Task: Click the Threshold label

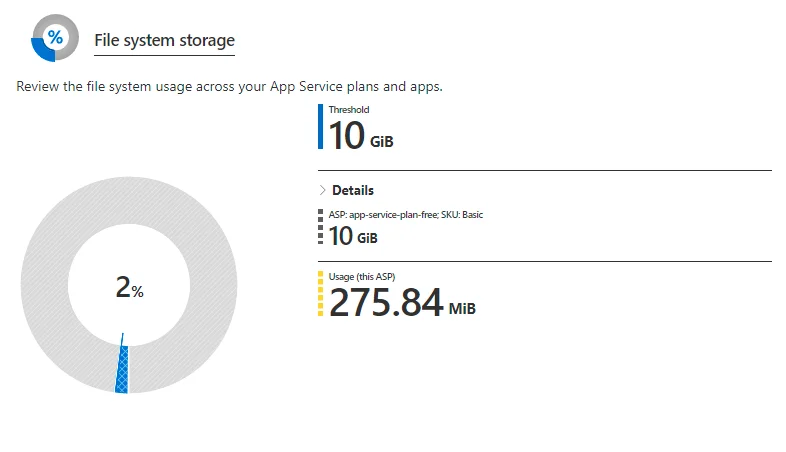Action: coord(348,110)
